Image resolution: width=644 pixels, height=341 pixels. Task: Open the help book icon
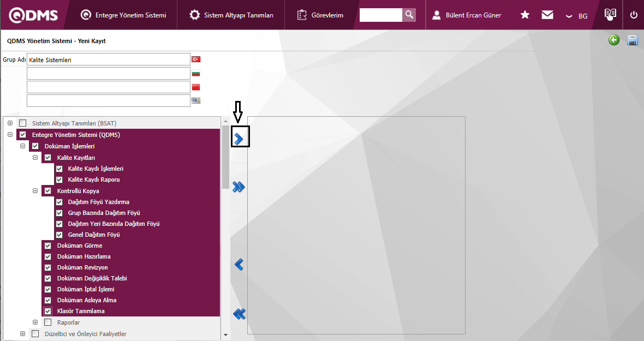click(x=610, y=14)
